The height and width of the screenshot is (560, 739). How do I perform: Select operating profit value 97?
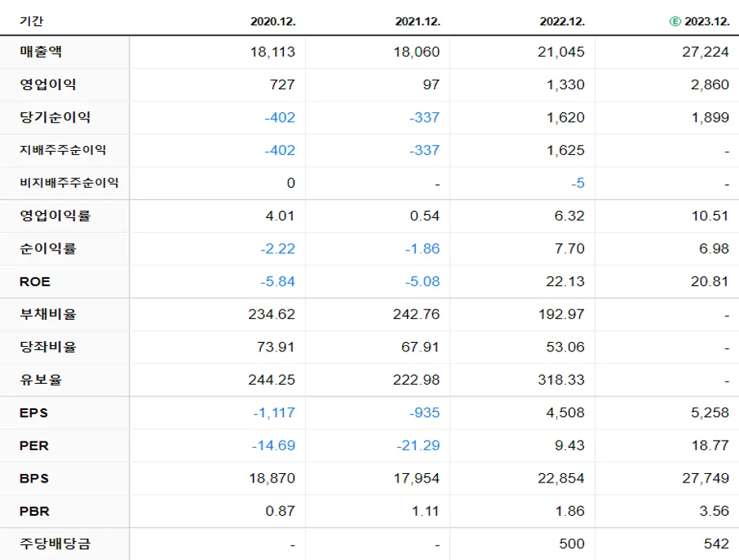432,85
